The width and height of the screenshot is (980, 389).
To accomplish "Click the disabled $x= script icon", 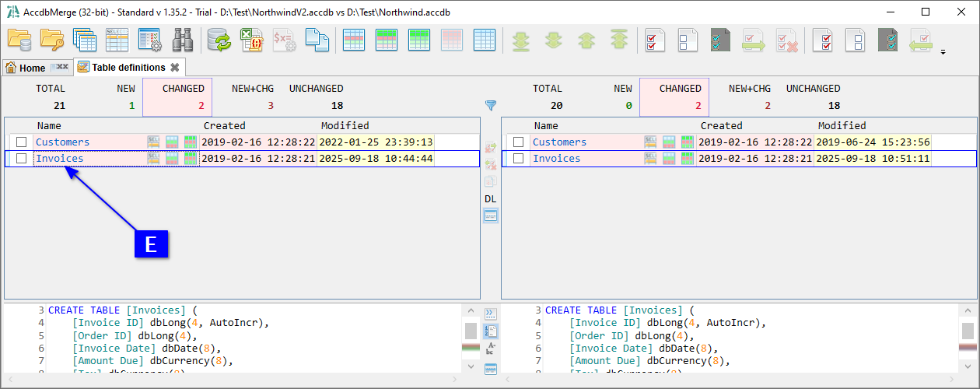I will (285, 39).
